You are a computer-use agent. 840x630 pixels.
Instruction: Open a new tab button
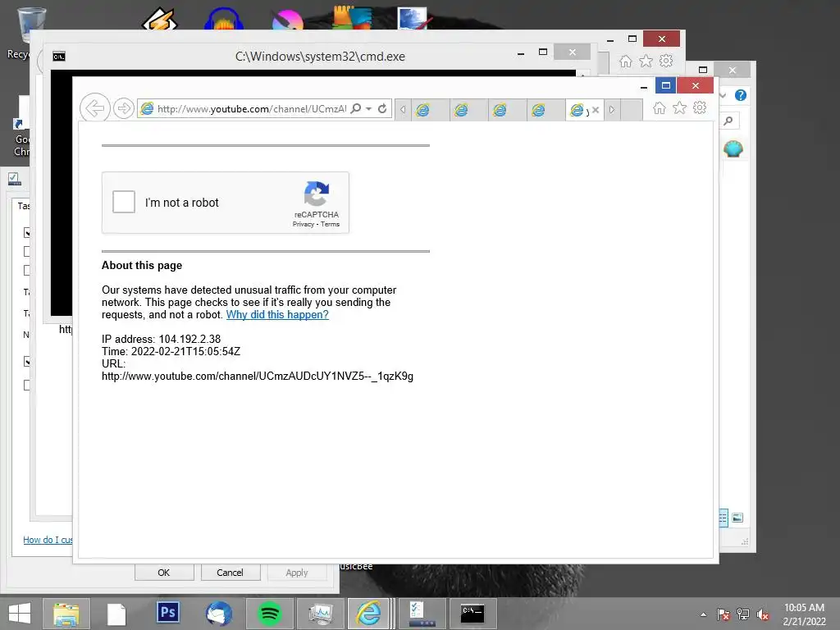[x=632, y=110]
